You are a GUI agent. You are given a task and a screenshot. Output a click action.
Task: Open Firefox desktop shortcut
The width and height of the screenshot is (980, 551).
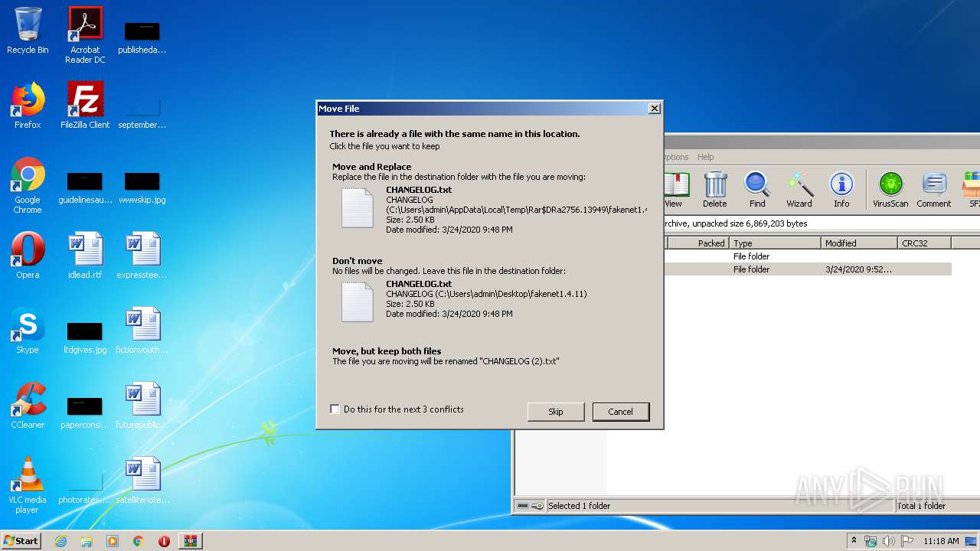pos(28,106)
